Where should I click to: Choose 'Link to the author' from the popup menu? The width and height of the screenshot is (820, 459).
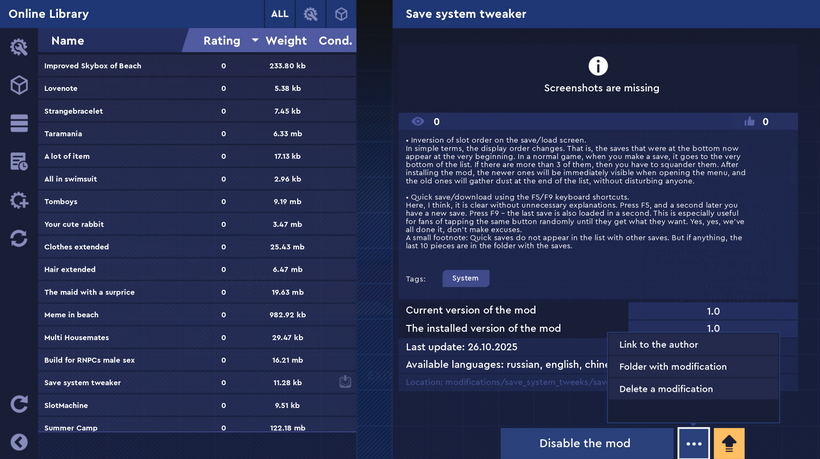[658, 345]
